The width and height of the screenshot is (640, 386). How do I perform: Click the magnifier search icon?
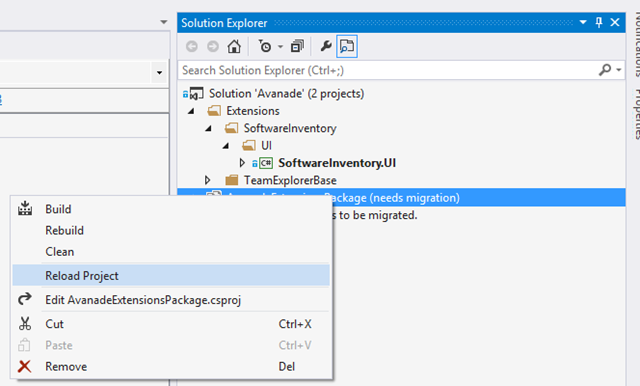[605, 70]
